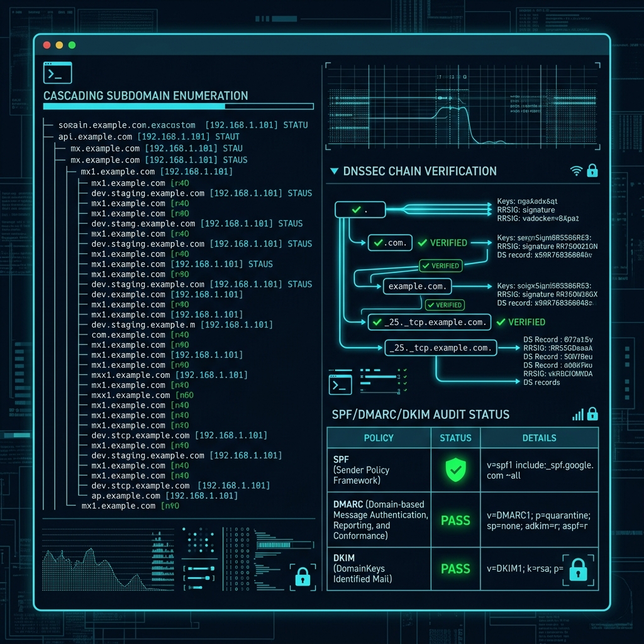Click the subdomain enumeration progress bar

click(x=178, y=106)
